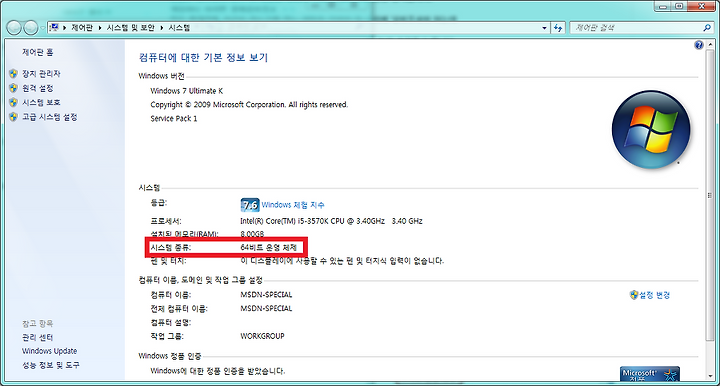The image size is (720, 386).
Task: Go back with the Back arrow button
Action: click(14, 28)
